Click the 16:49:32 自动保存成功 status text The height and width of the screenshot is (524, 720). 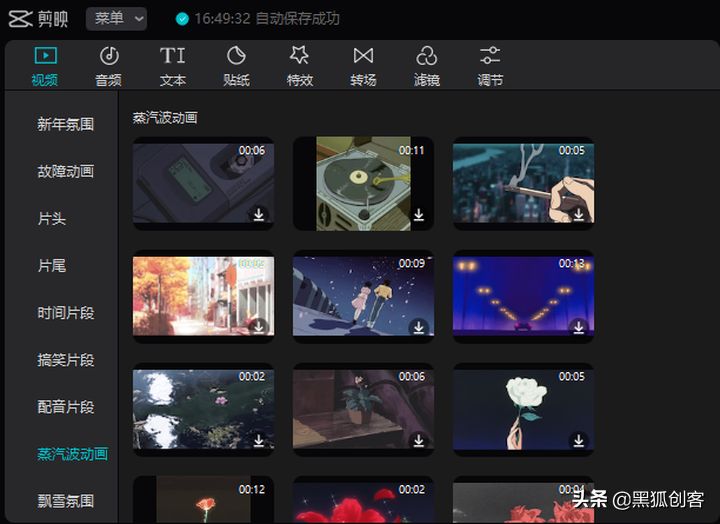(267, 19)
